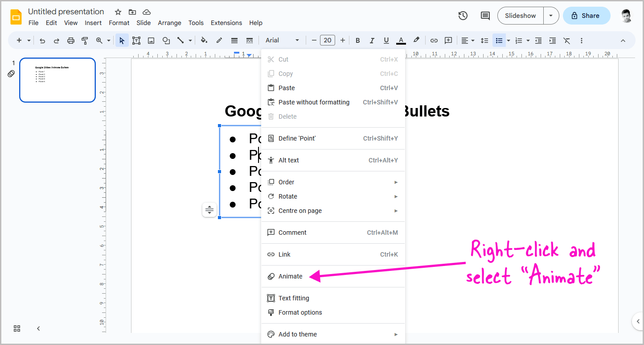Add a new slide with plus button

point(19,41)
